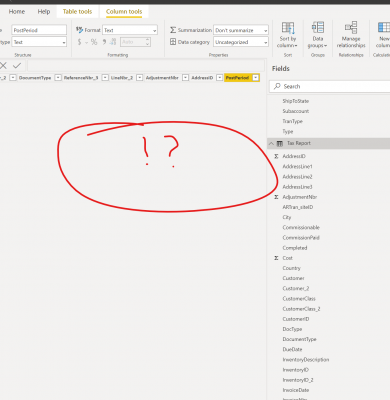Click in the formula bar

(146, 66)
